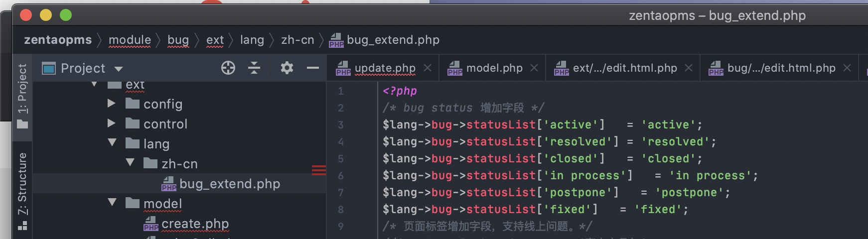Viewport: 868px width, 239px height.
Task: Close the update.php editor tab
Action: click(428, 68)
